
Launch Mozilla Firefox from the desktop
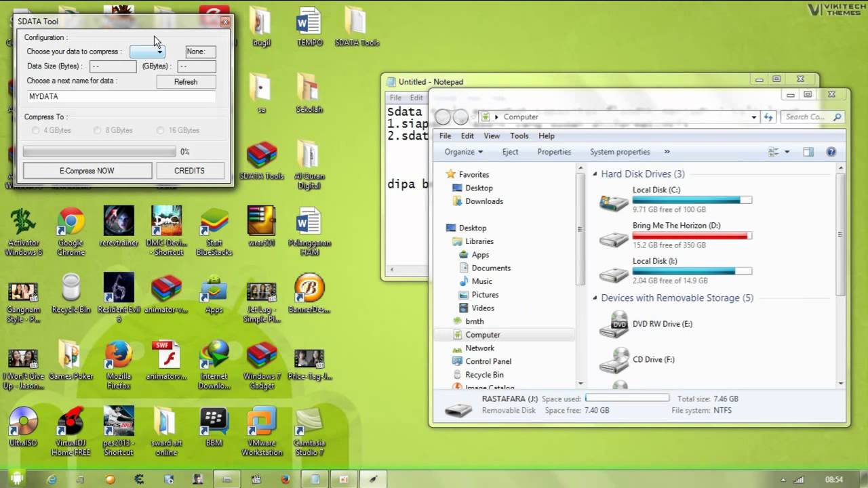coord(119,364)
